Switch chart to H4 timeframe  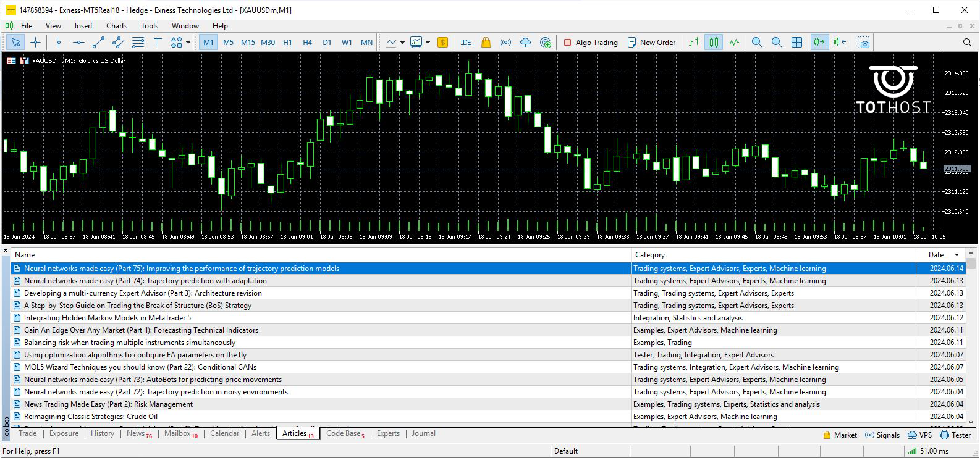[x=307, y=42]
